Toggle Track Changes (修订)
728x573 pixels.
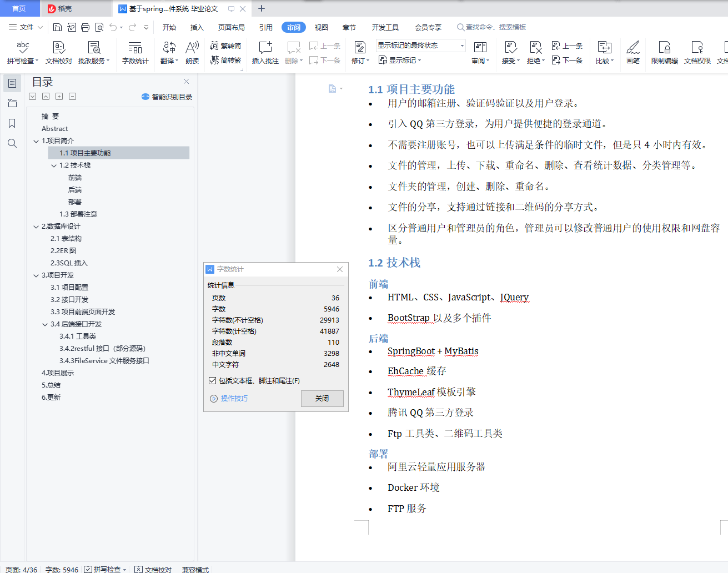tap(360, 53)
